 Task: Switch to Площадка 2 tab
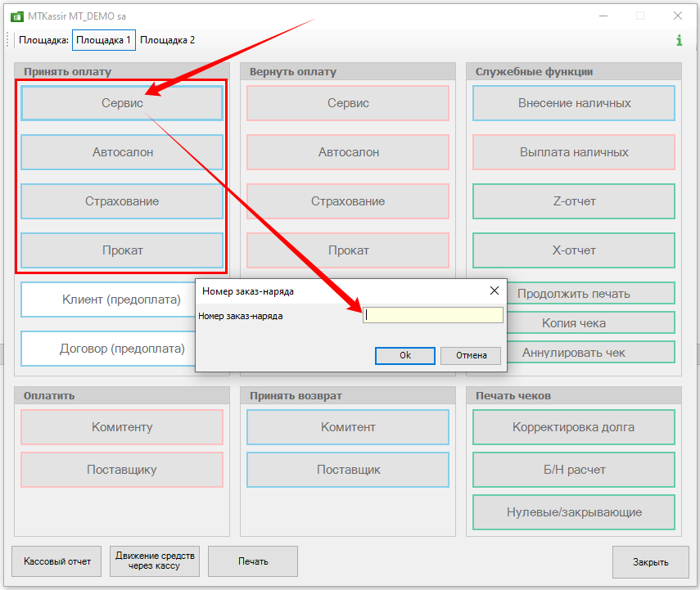pyautogui.click(x=168, y=40)
